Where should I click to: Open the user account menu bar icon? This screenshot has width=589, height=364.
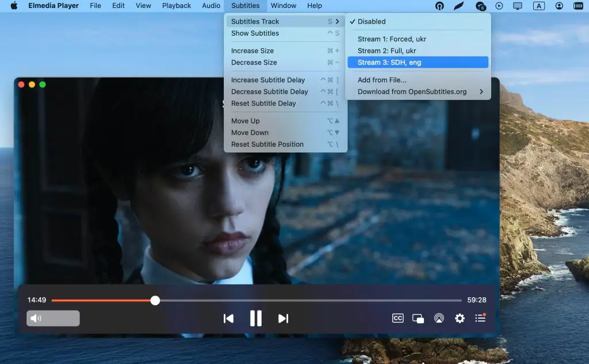click(559, 6)
